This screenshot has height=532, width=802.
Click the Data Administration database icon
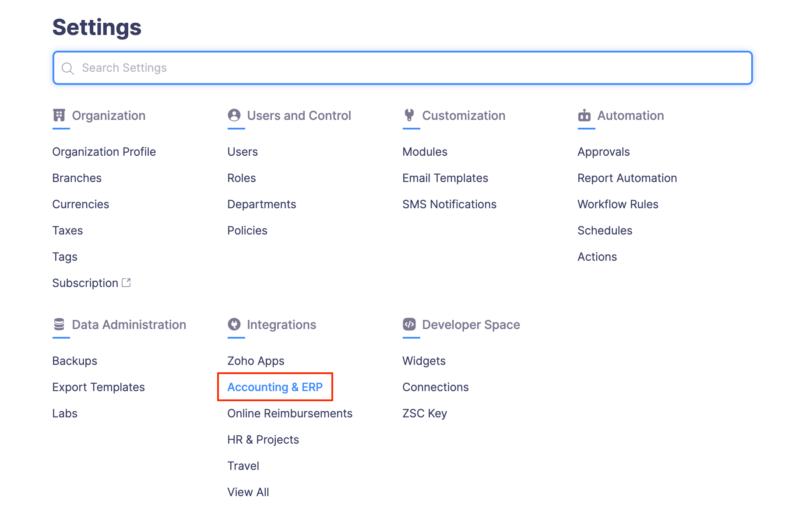[60, 324]
